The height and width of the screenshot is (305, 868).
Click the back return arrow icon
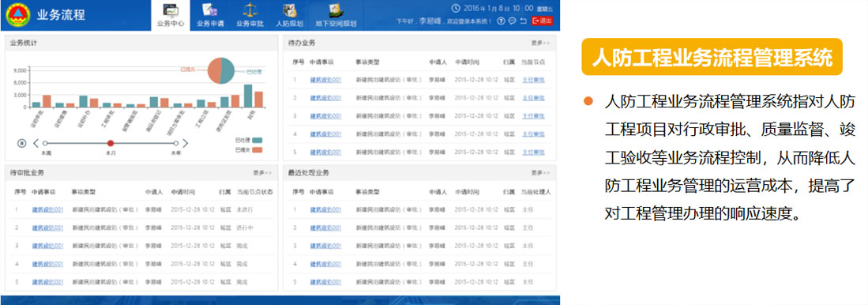click(x=523, y=21)
